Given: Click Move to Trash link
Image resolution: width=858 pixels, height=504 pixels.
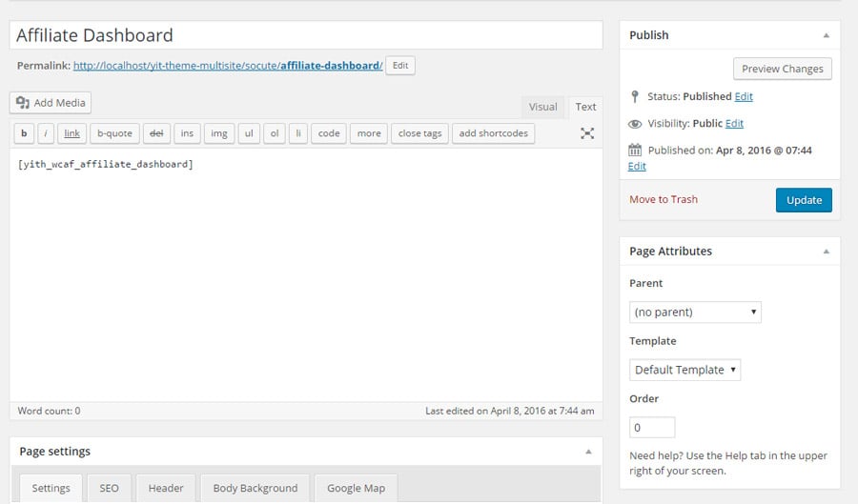Looking at the screenshot, I should tap(664, 199).
